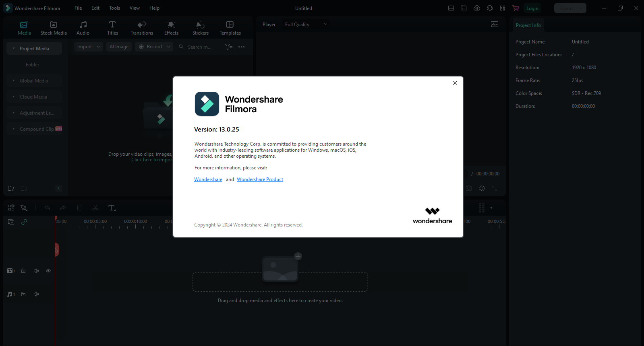Open the Templates tab
Image resolution: width=644 pixels, height=346 pixels.
click(230, 28)
